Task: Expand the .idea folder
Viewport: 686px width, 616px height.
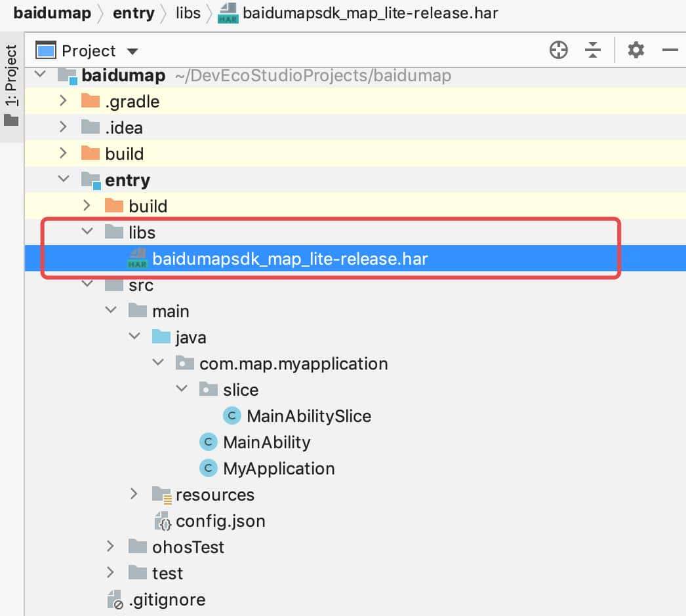Action: pyautogui.click(x=63, y=127)
